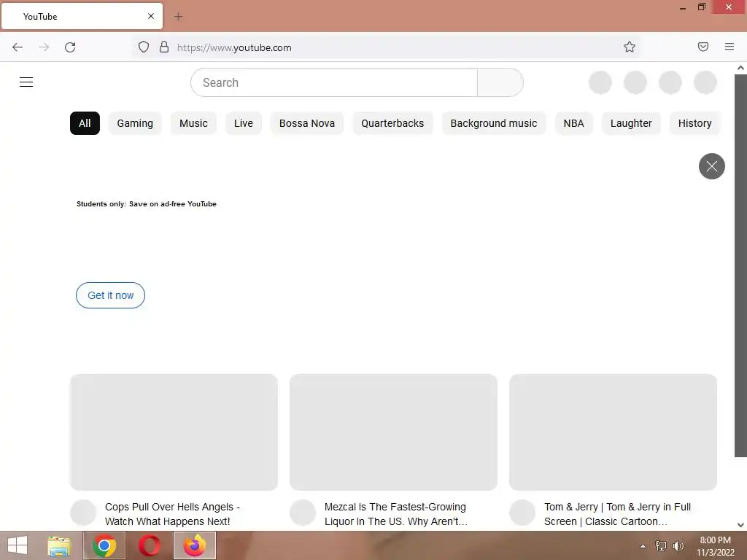This screenshot has width=747, height=560.
Task: Open the volume control tray icon
Action: coord(678,546)
